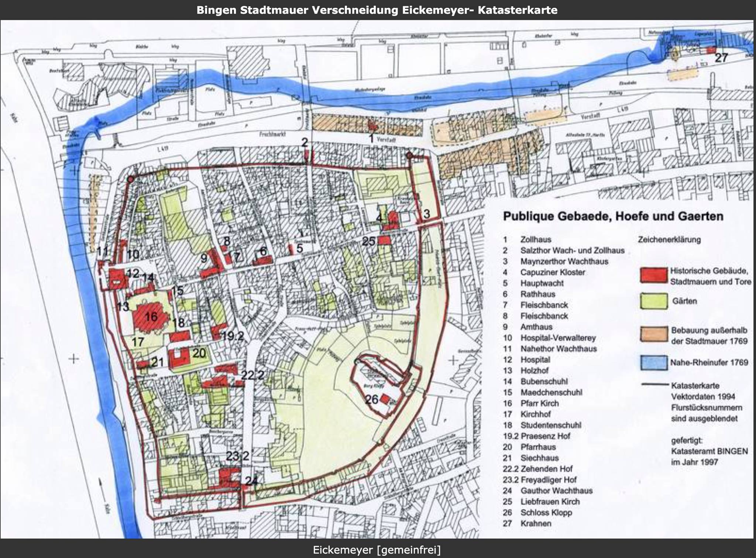Select the Pfarr Kirch building marked 16
The height and width of the screenshot is (558, 756).
[x=151, y=316]
